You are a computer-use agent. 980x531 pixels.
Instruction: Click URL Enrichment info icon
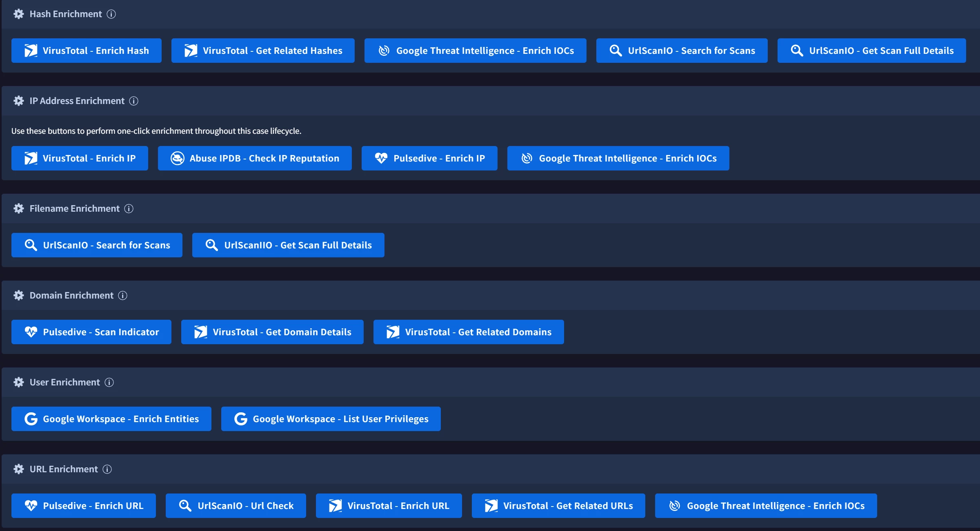tap(107, 469)
